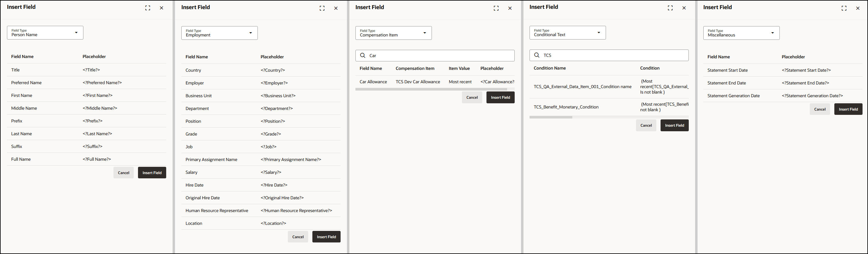Select the 'Middle Name' field name

tap(24, 108)
